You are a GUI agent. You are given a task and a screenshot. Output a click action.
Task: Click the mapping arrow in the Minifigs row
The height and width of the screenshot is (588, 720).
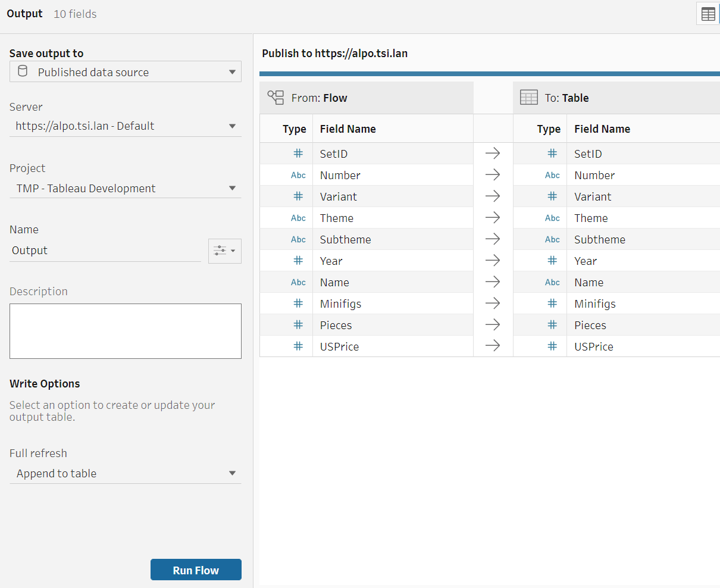point(493,304)
